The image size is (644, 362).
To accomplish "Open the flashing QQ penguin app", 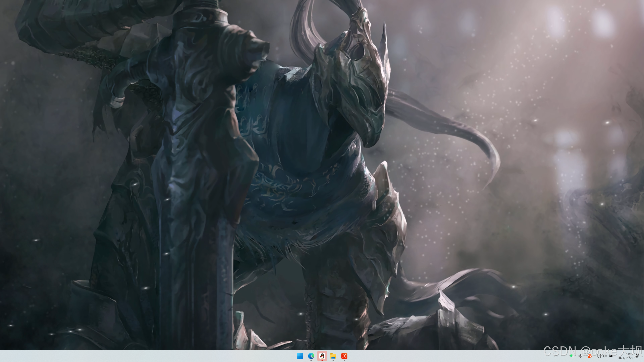I will [322, 356].
